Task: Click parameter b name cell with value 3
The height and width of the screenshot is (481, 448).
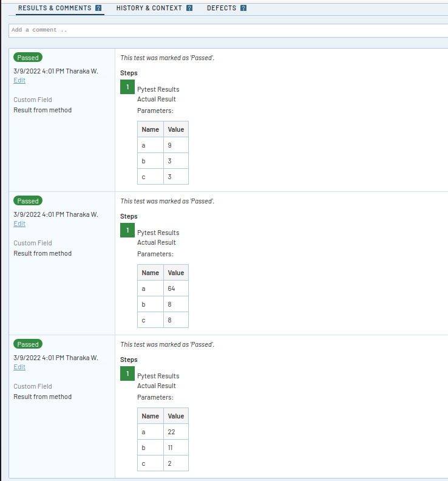Action: [x=151, y=161]
